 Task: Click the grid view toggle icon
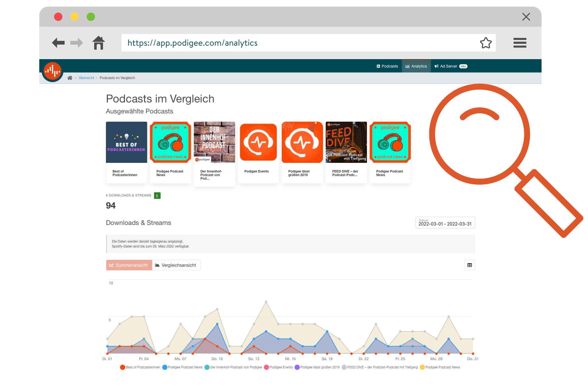pos(469,265)
